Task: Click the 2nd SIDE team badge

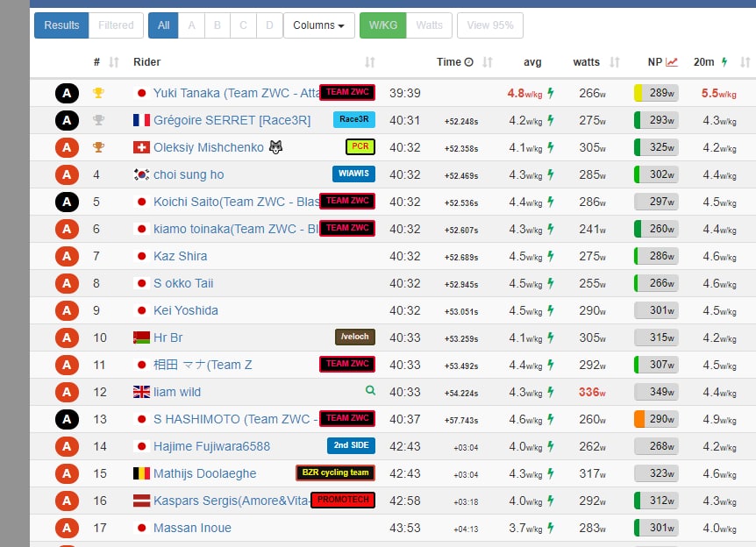Action: click(351, 445)
